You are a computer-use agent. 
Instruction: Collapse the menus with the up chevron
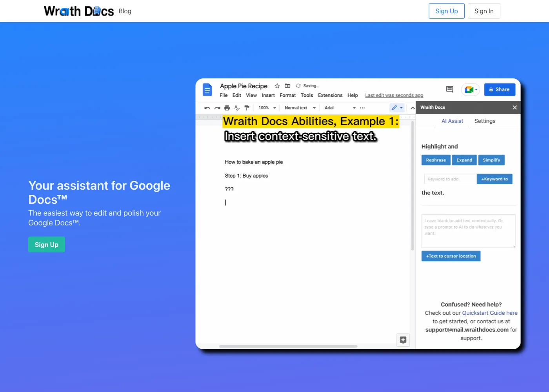[x=413, y=108]
